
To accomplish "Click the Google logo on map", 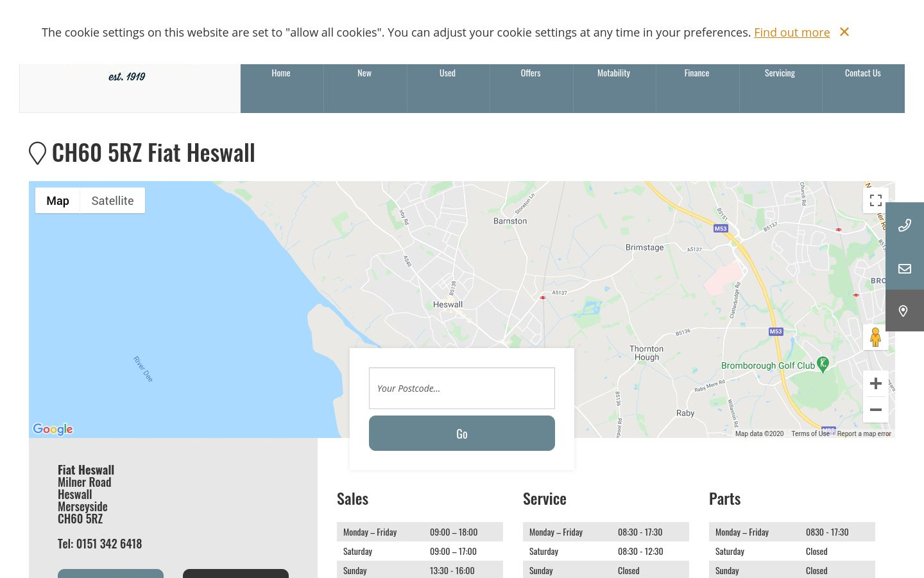I will point(53,429).
